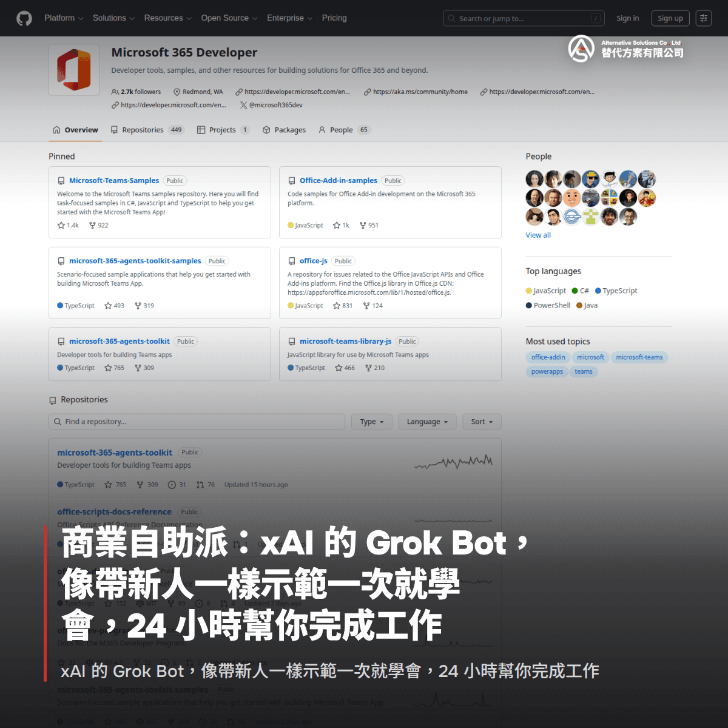Screen dimensions: 728x728
Task: Open the @microsoft365dev X profile link
Action: [271, 105]
